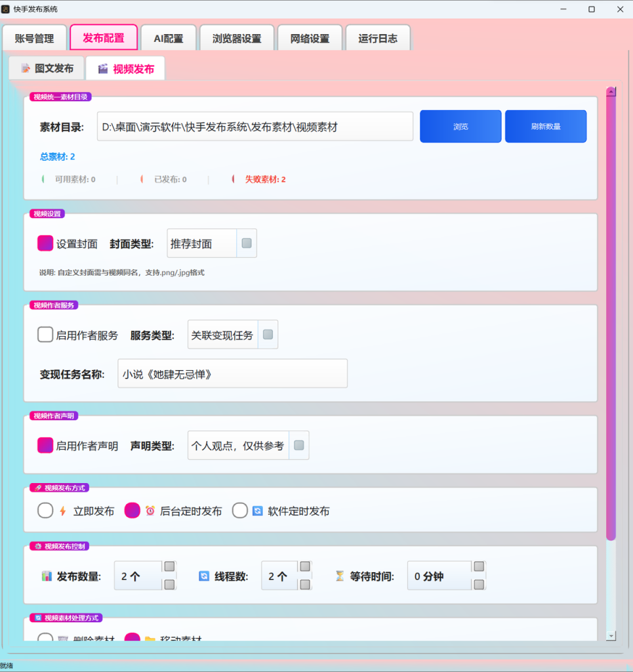Click the notepad icon on 图文发布 tab
The width and height of the screenshot is (633, 672).
point(26,68)
